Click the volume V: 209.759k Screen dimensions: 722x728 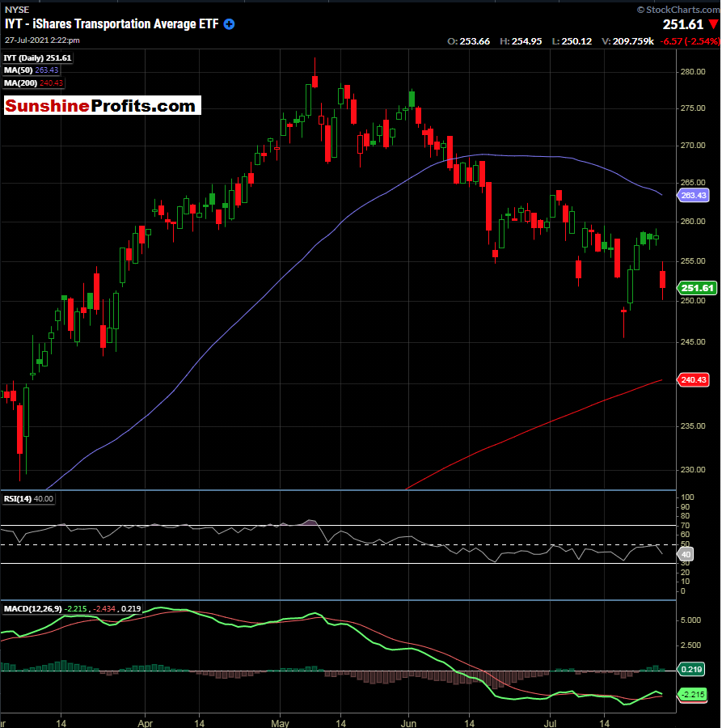click(627, 41)
